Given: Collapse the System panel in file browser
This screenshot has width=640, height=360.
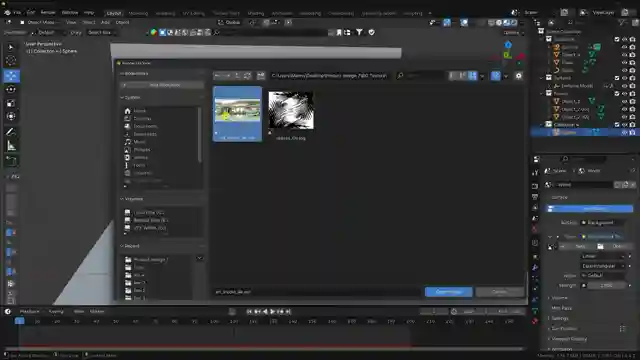Looking at the screenshot, I should pyautogui.click(x=162, y=98).
